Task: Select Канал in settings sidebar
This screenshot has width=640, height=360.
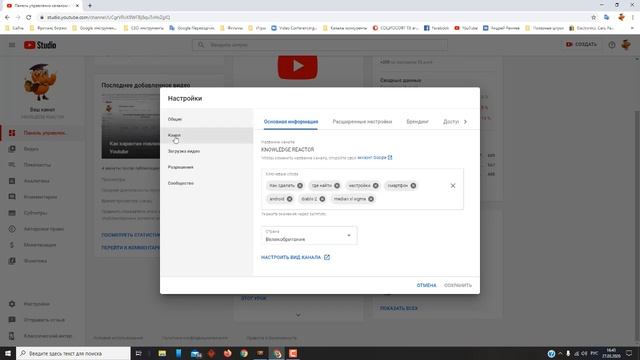Action: pos(206,135)
